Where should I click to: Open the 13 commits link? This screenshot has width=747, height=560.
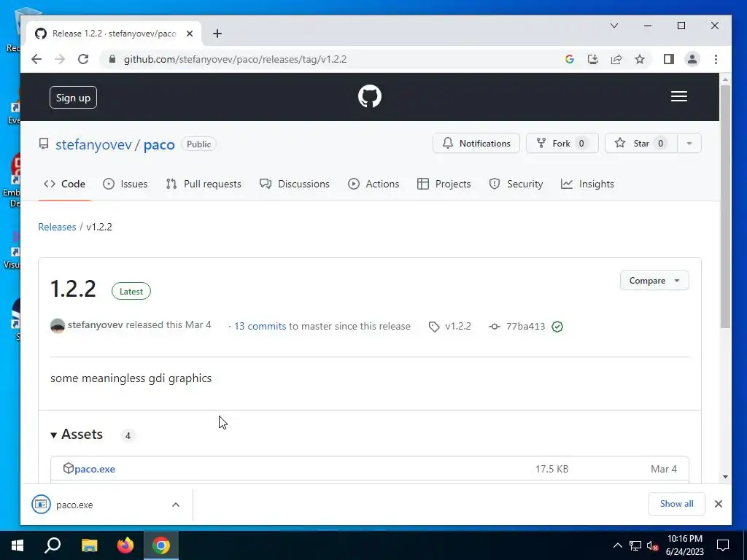click(260, 326)
